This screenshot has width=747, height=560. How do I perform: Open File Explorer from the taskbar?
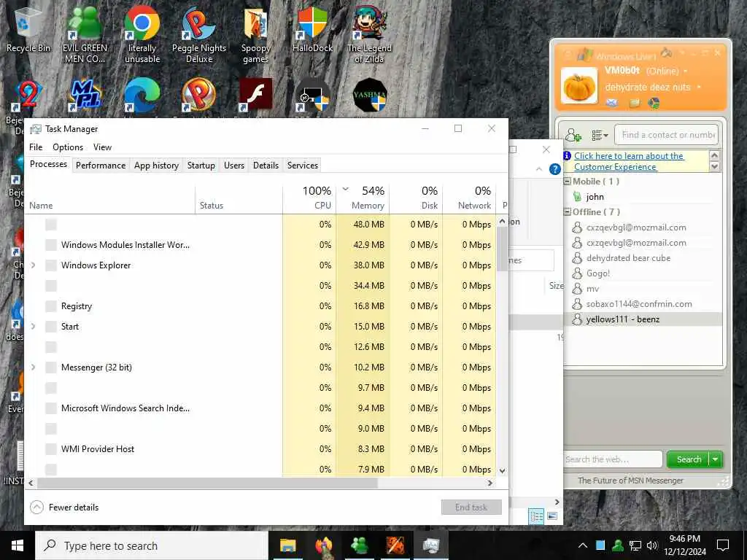click(x=287, y=545)
